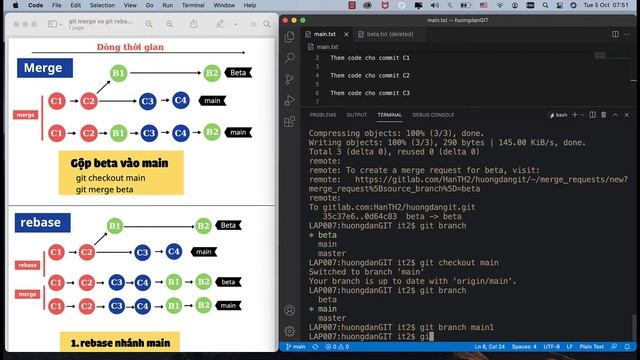The image size is (640, 360).
Task: Open sidebar view menu in Preview
Action: (x=55, y=24)
